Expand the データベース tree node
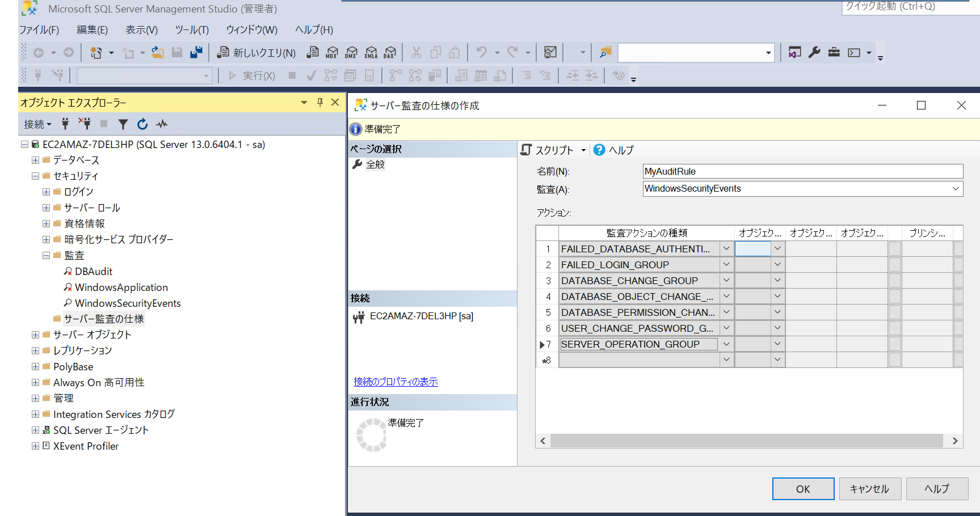This screenshot has height=516, width=980. (x=36, y=160)
